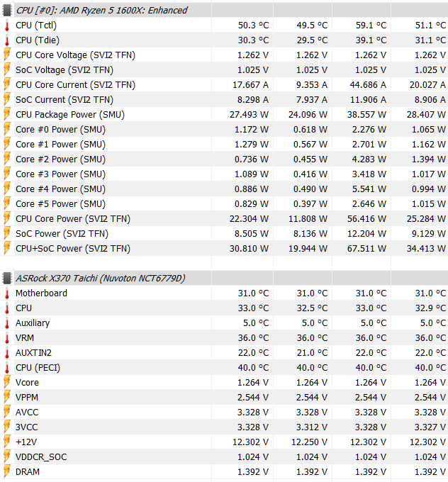
Task: Click the 1.392 V current DRAM value
Action: 253,472
